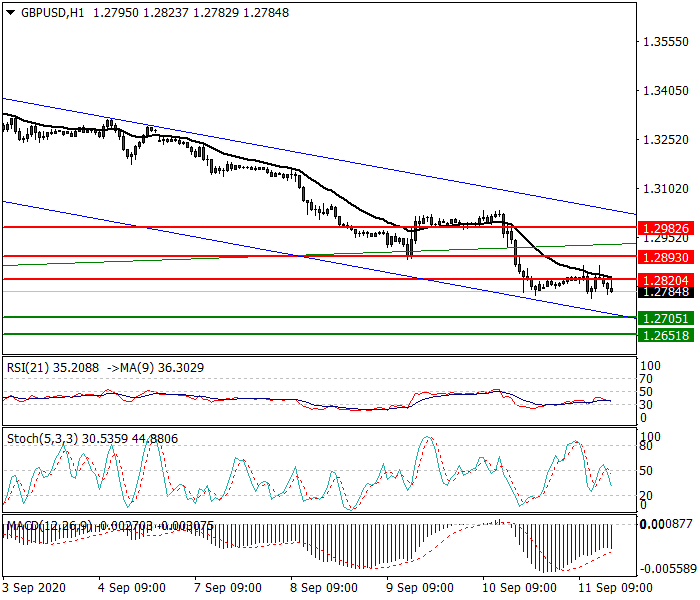Click the 0.000877 MACD scale value
The height and width of the screenshot is (600, 700).
(x=668, y=524)
